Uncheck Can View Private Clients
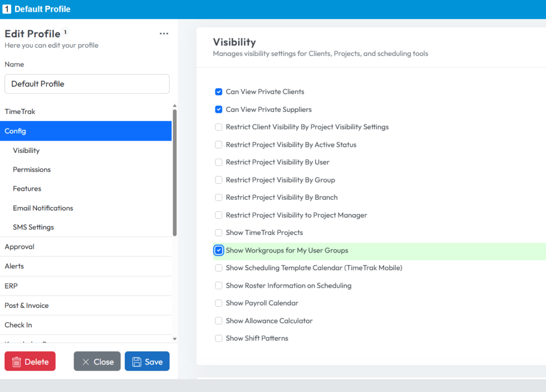 tap(219, 92)
